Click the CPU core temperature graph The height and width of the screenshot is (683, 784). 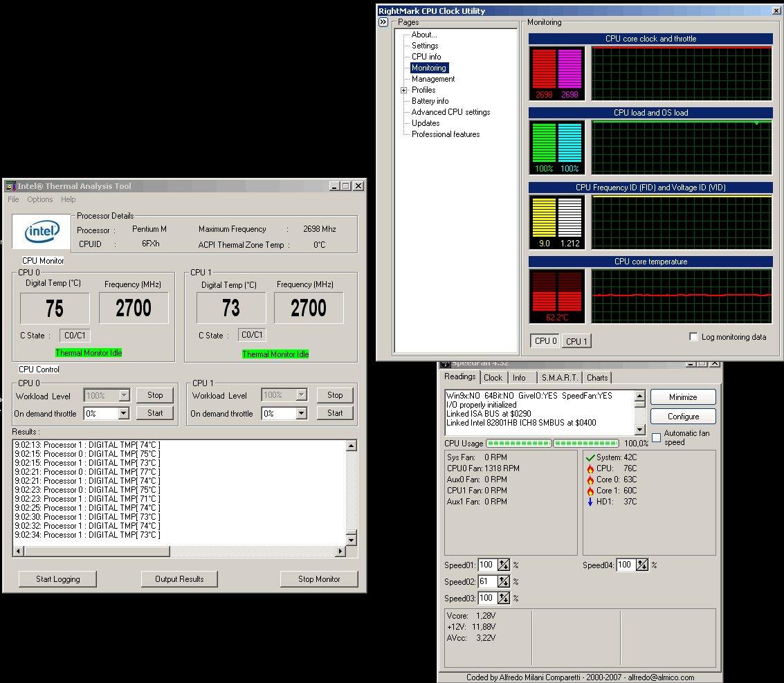tap(682, 296)
